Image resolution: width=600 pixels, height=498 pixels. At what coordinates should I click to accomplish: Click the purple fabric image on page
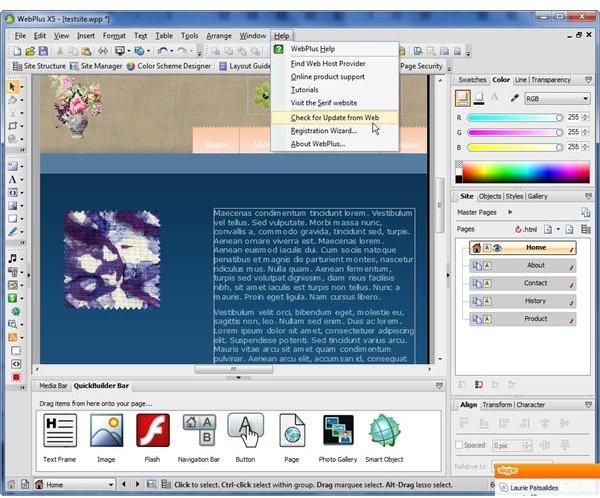tap(112, 260)
